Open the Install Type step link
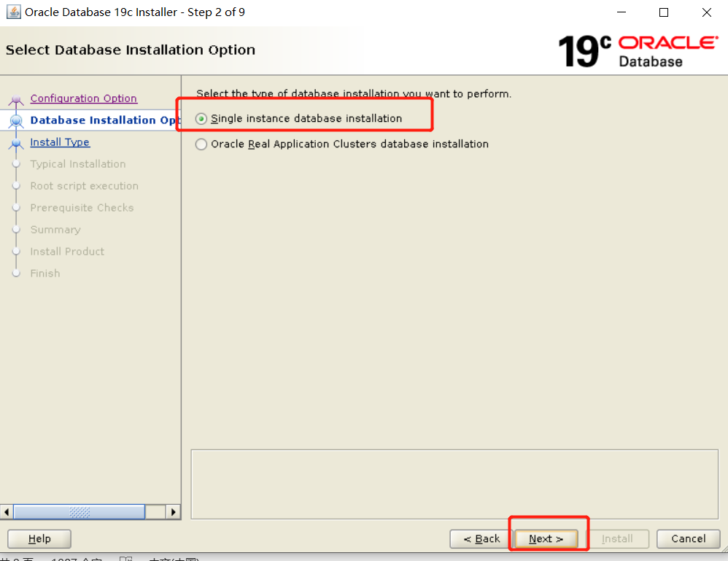 click(60, 142)
